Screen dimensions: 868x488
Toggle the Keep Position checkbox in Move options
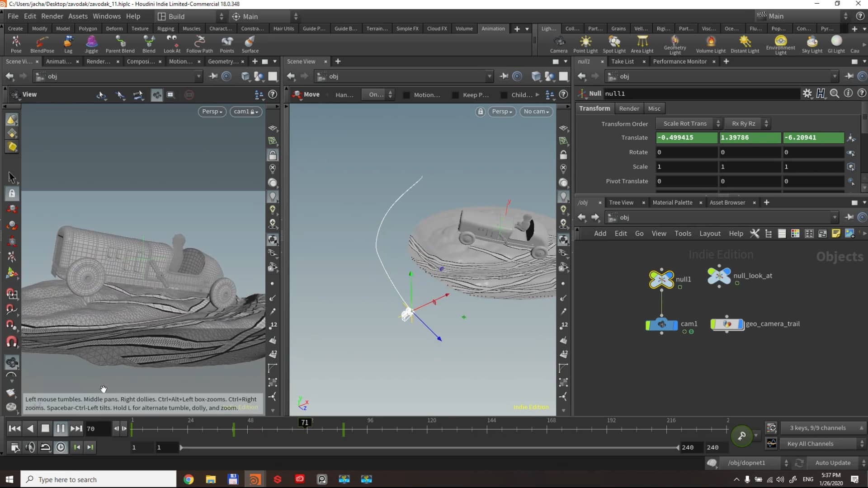pos(456,95)
